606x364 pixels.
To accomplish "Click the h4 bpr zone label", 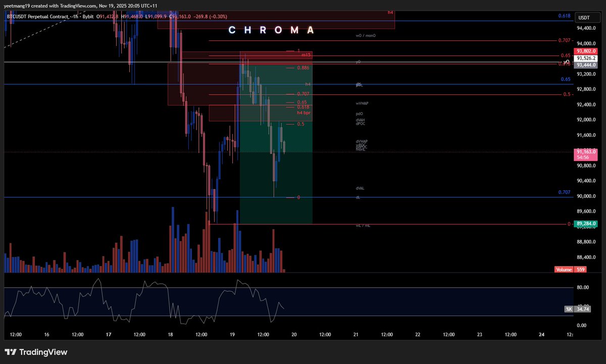I will point(303,112).
